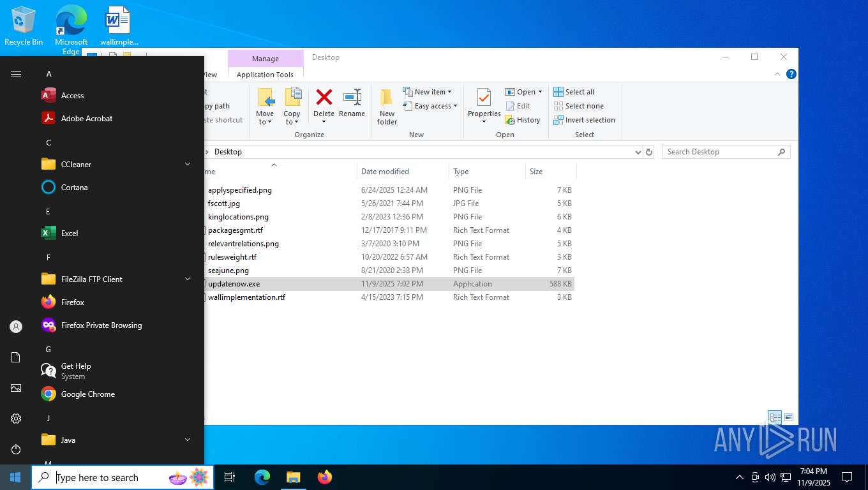The width and height of the screenshot is (868, 490).
Task: Click the Rename icon in Organize group
Action: coord(352,98)
